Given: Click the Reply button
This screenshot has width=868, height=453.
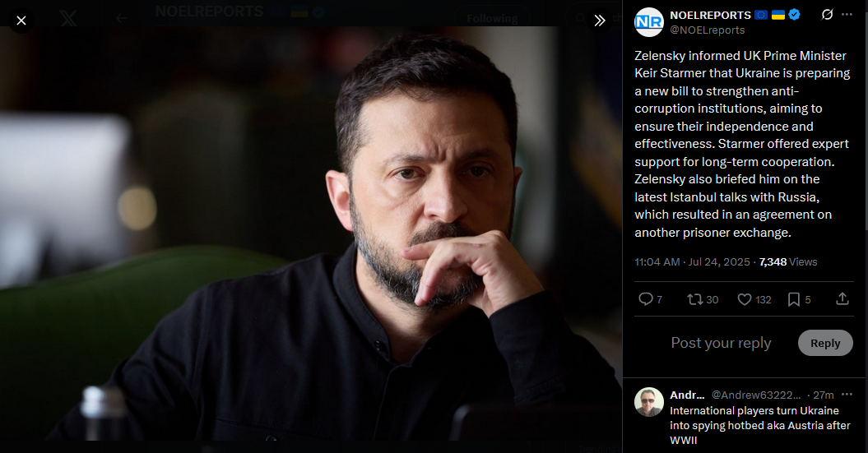Looking at the screenshot, I should pos(825,343).
